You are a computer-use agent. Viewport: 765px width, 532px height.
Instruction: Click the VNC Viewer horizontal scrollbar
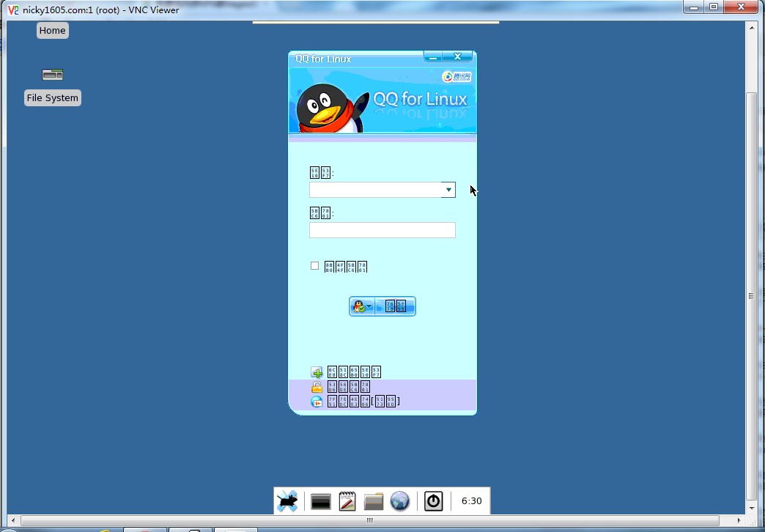(370, 520)
